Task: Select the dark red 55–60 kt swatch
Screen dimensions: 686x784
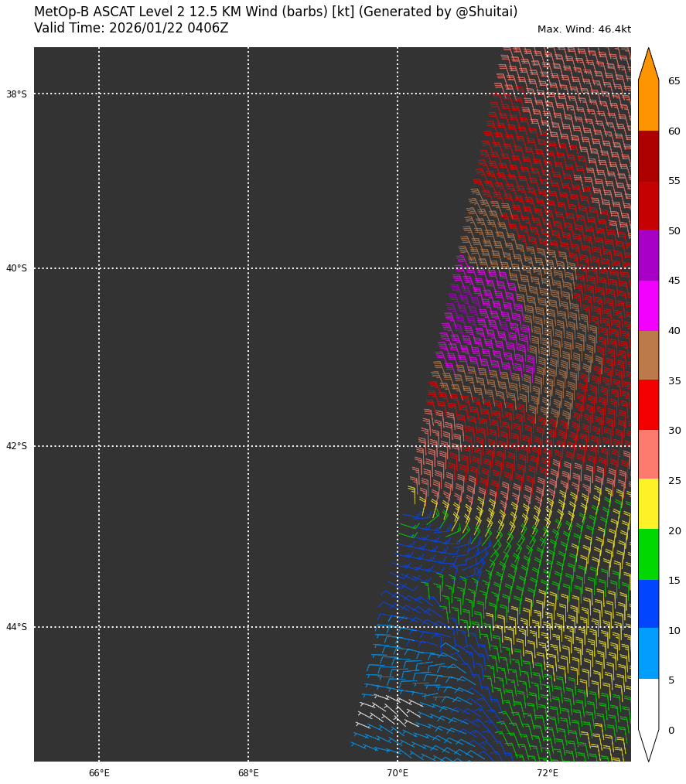Action: [648, 155]
